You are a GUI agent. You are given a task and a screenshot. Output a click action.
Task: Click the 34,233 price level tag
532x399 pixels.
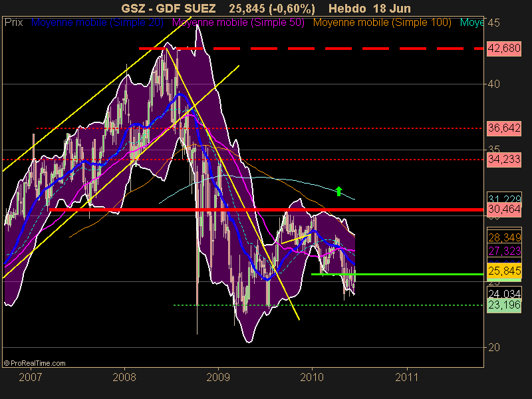pyautogui.click(x=504, y=159)
